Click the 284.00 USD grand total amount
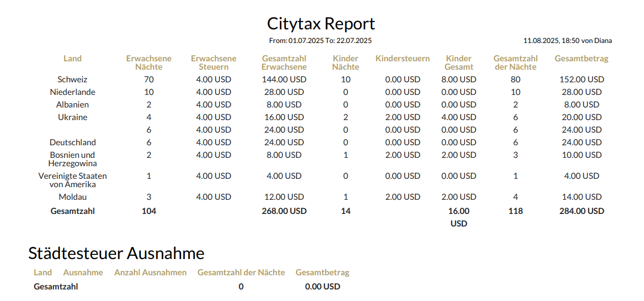 581,211
